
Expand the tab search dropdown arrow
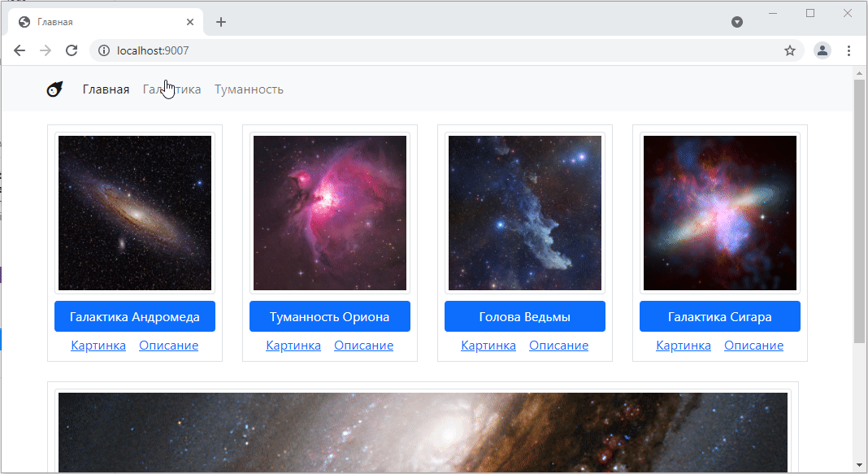pyautogui.click(x=737, y=22)
